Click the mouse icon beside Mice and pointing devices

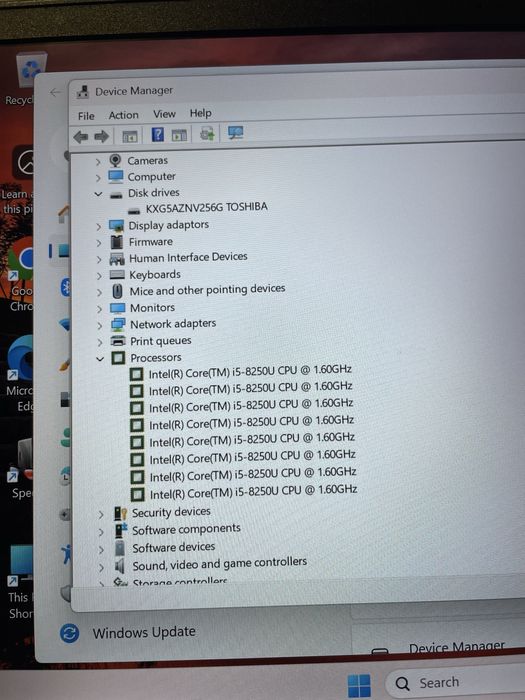click(117, 292)
